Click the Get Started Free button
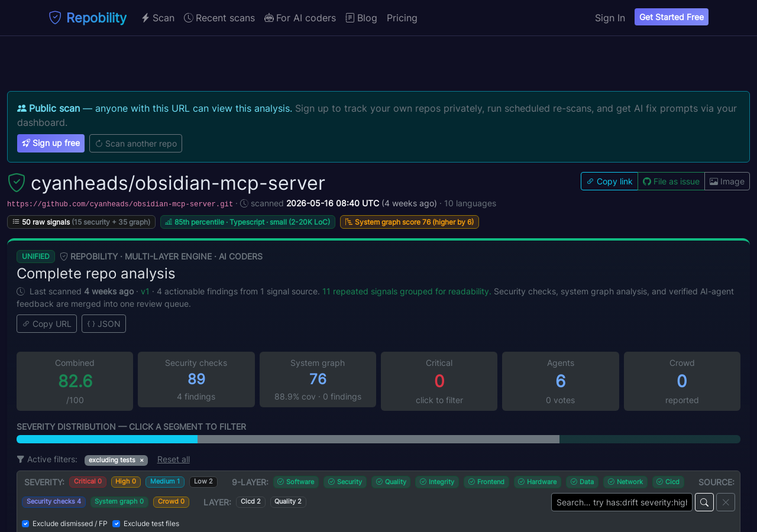 [671, 17]
